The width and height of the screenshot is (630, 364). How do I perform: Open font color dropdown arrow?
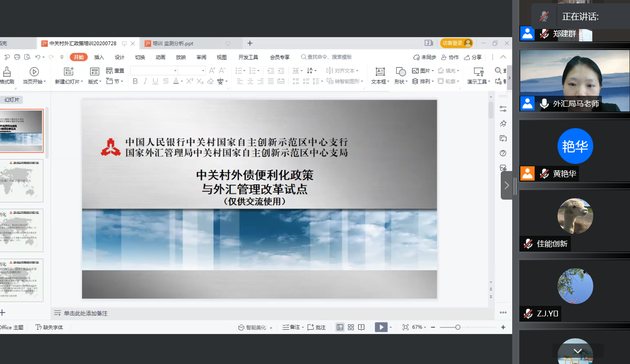[182, 82]
